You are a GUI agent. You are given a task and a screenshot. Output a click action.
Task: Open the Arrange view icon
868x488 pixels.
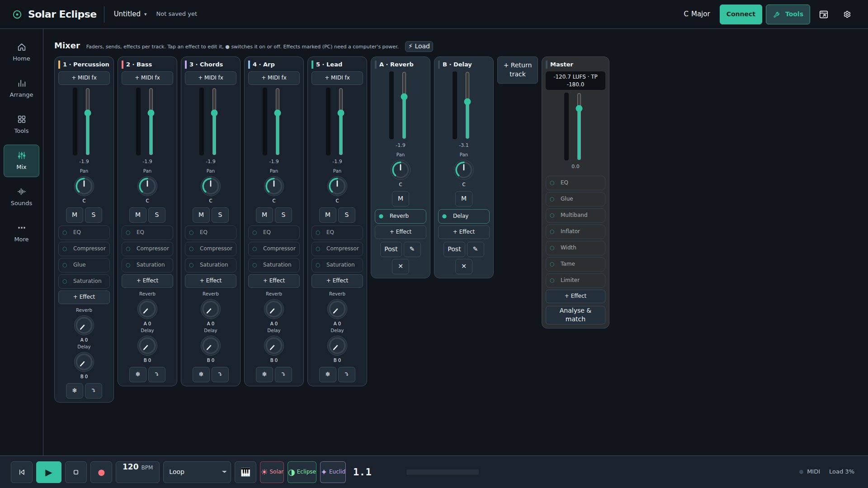coord(21,84)
